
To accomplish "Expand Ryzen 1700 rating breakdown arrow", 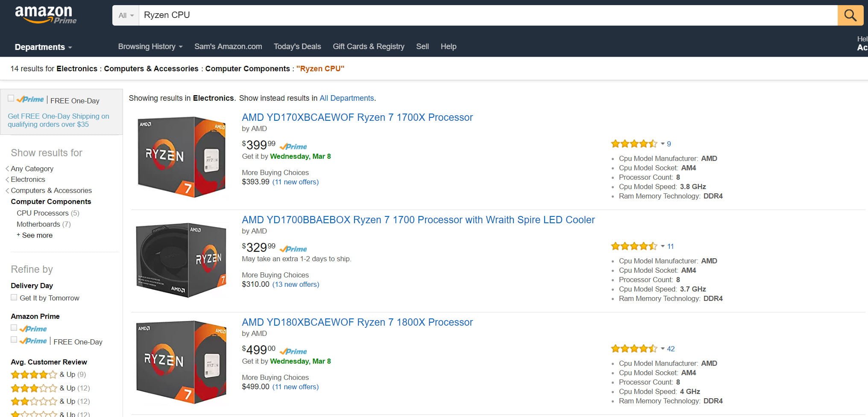I will tap(663, 246).
